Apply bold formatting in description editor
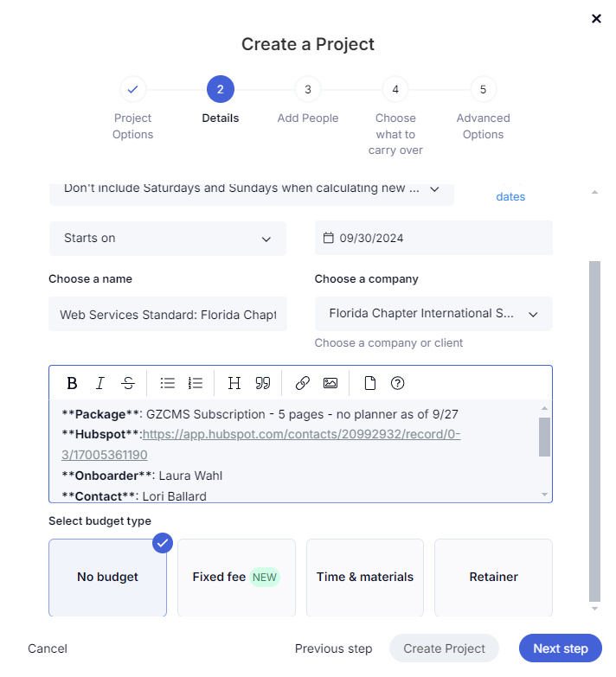Viewport: 616px width, 677px height. (x=73, y=383)
